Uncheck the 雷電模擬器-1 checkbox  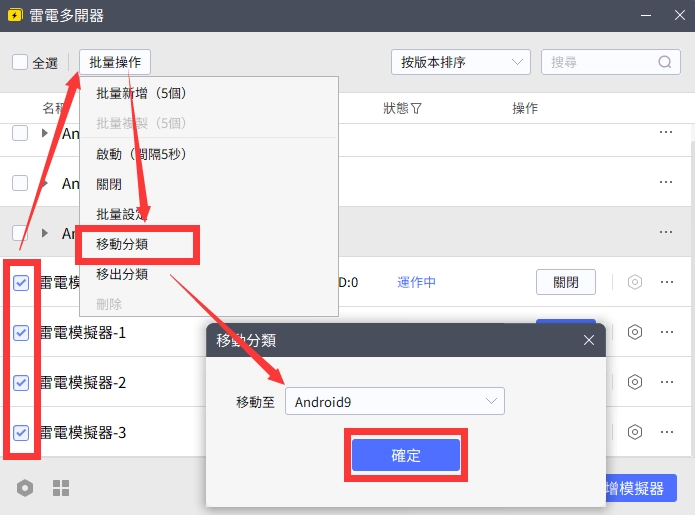pos(21,332)
